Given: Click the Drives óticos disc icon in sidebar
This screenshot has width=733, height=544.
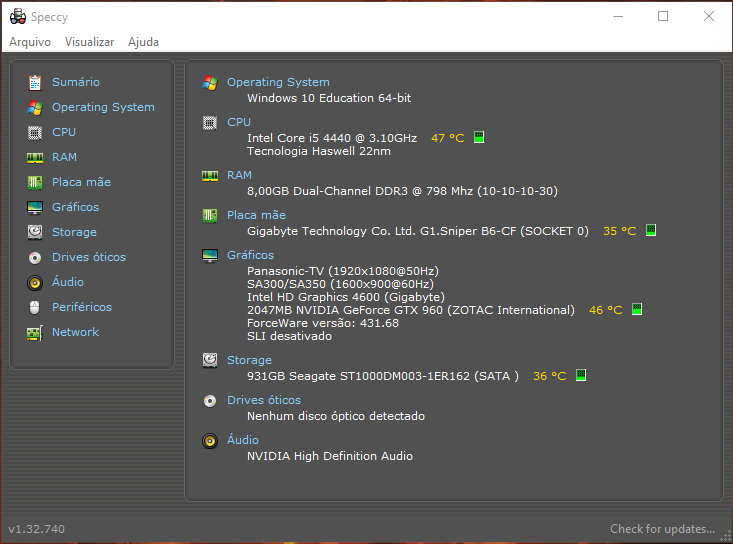Looking at the screenshot, I should point(35,258).
